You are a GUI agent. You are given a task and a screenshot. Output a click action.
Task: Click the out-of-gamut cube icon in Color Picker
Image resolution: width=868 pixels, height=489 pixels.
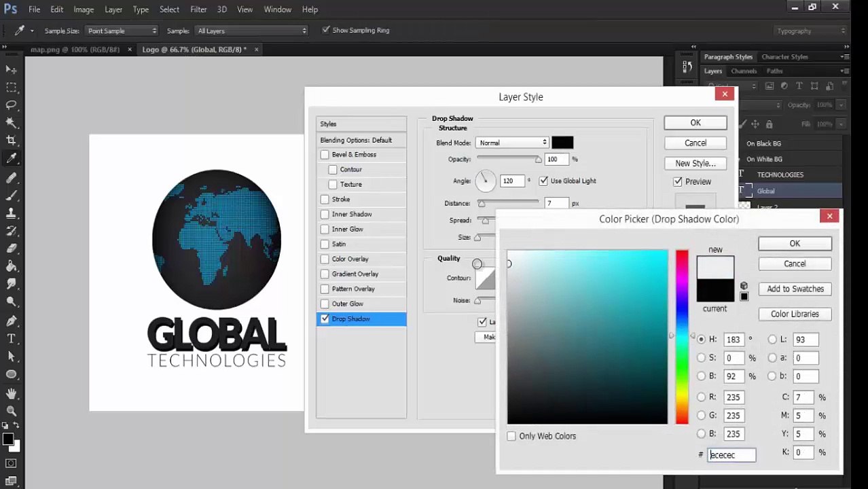click(x=744, y=286)
